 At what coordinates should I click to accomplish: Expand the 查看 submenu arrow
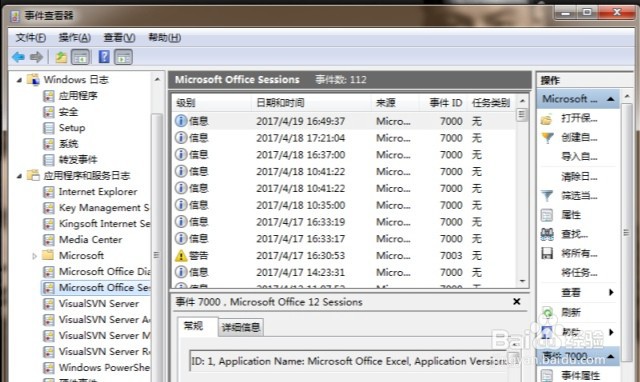coord(611,292)
